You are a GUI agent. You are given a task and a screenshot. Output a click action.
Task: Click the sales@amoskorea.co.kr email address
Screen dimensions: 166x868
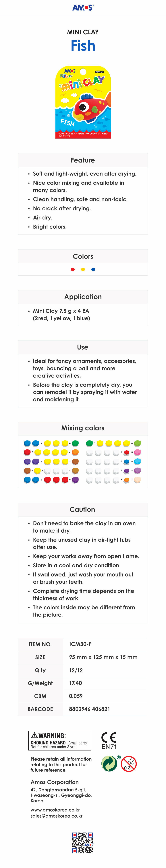(x=56, y=816)
